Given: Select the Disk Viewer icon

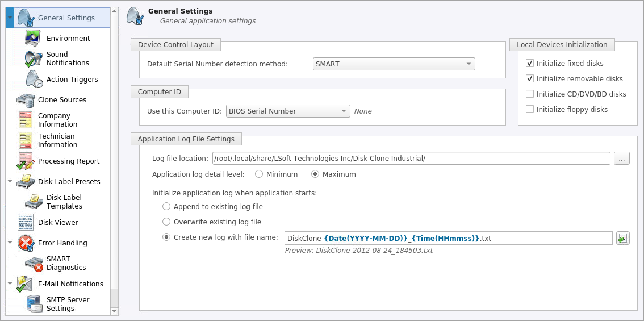Looking at the screenshot, I should pyautogui.click(x=25, y=222).
